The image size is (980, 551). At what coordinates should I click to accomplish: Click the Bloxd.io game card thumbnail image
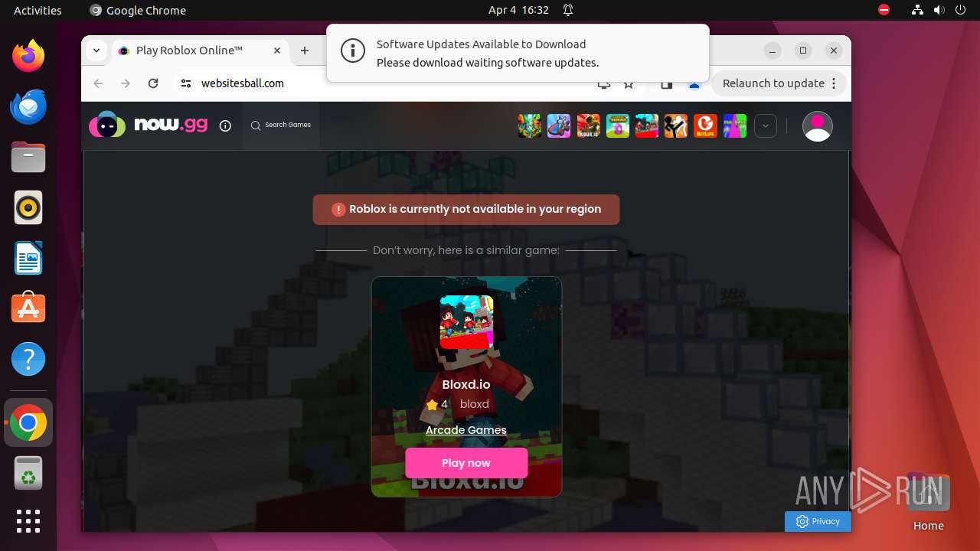(466, 322)
